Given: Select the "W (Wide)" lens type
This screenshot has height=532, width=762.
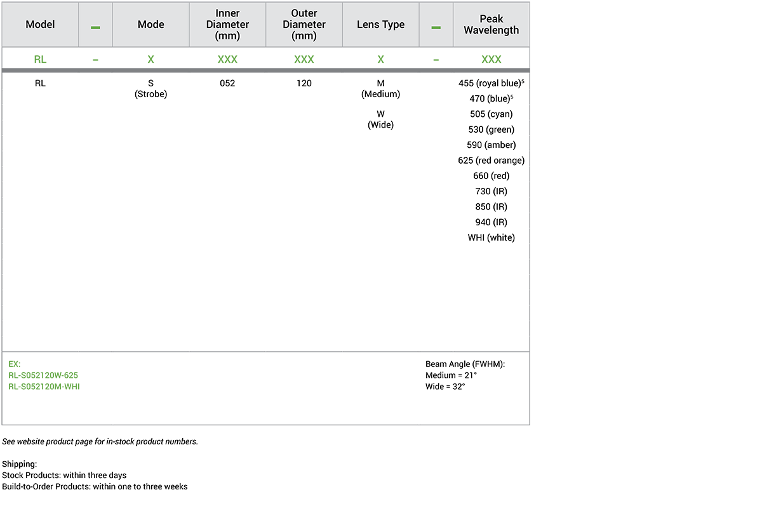Looking at the screenshot, I should (381, 119).
